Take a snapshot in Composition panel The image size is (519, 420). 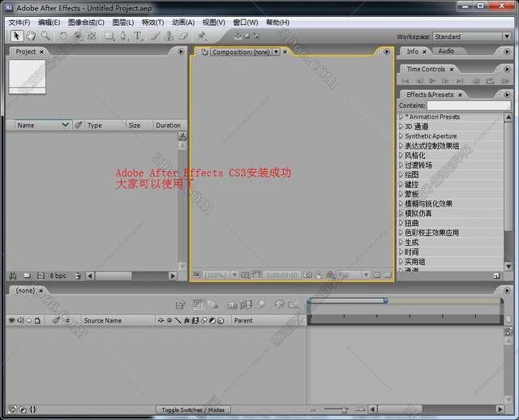(308, 275)
